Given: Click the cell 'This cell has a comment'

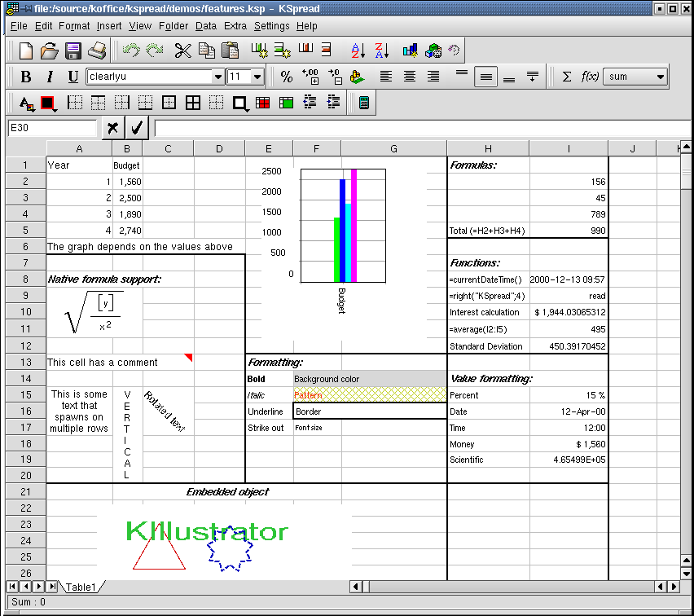Looking at the screenshot, I should click(120, 363).
